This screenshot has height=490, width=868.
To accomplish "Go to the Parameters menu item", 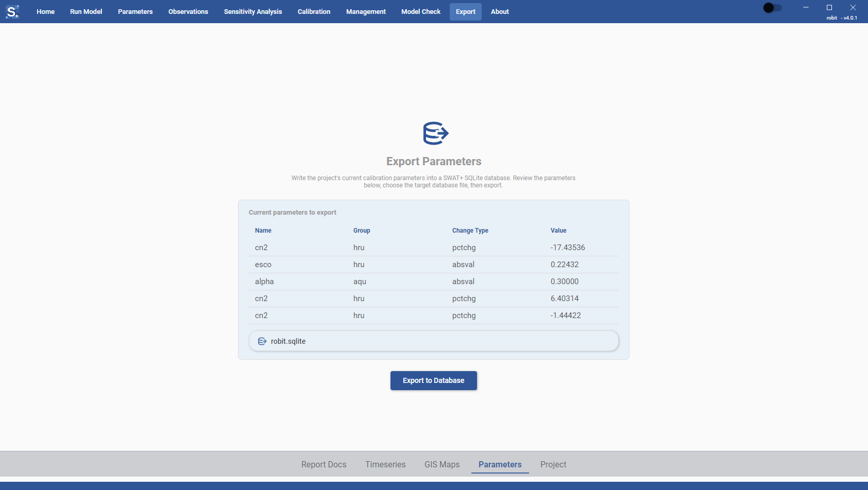I will pyautogui.click(x=135, y=12).
